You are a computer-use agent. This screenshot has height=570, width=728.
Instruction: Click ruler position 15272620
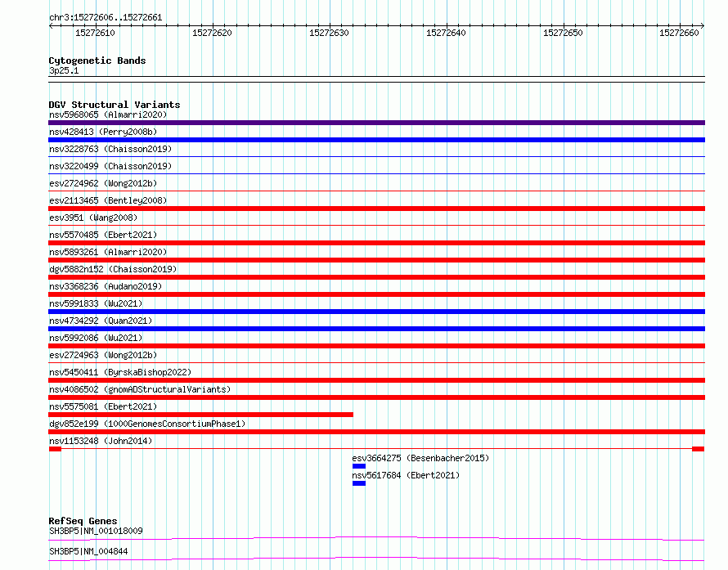[x=212, y=33]
